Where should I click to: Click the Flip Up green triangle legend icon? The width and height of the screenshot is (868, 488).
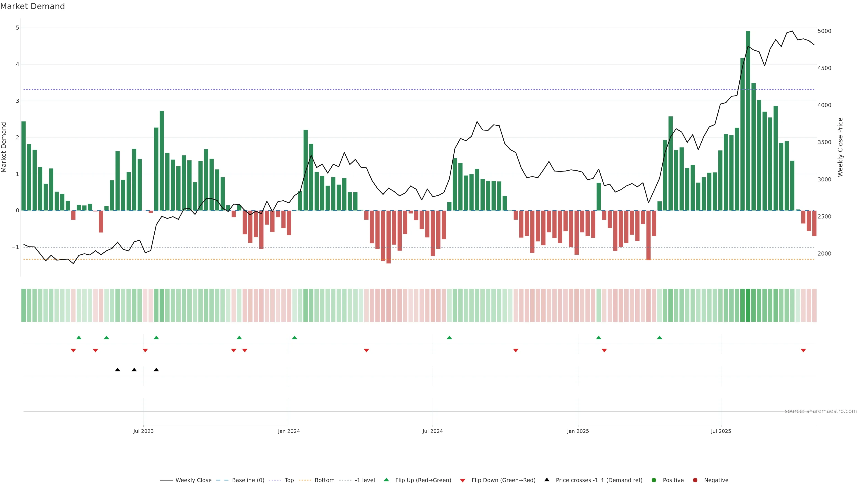[x=387, y=480]
